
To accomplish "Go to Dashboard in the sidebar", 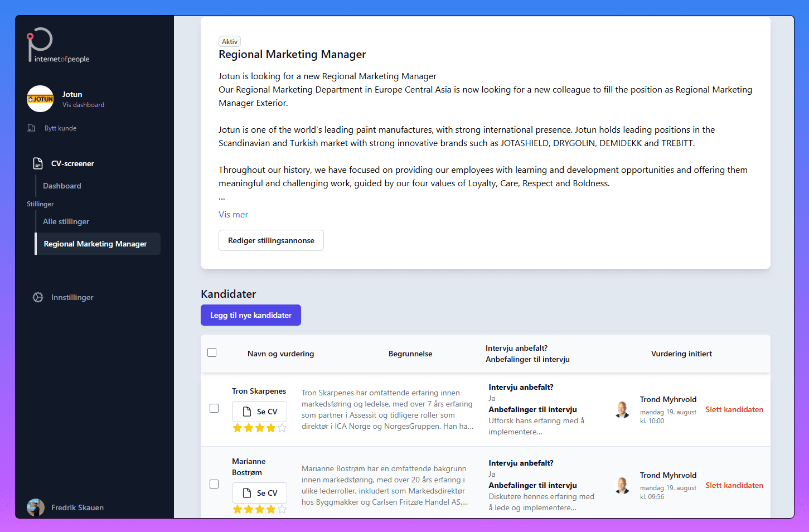I will (62, 186).
